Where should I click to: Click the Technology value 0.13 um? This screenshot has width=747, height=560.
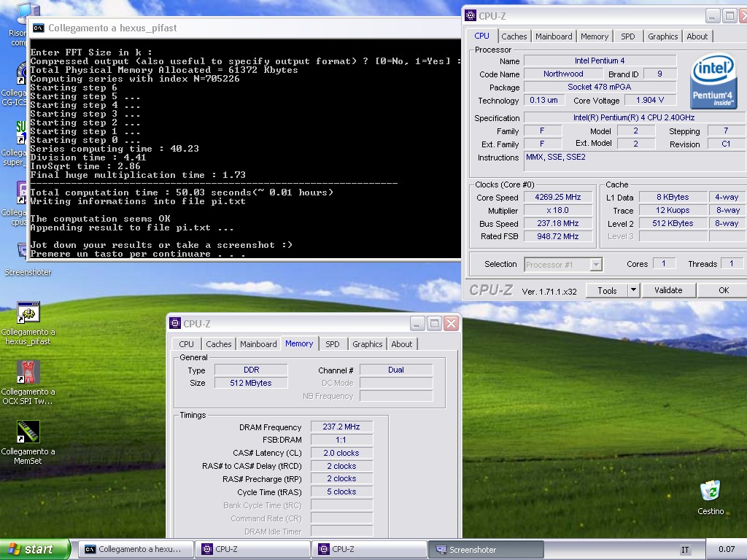(x=543, y=100)
